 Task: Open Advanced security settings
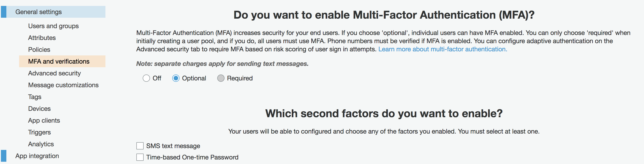54,73
